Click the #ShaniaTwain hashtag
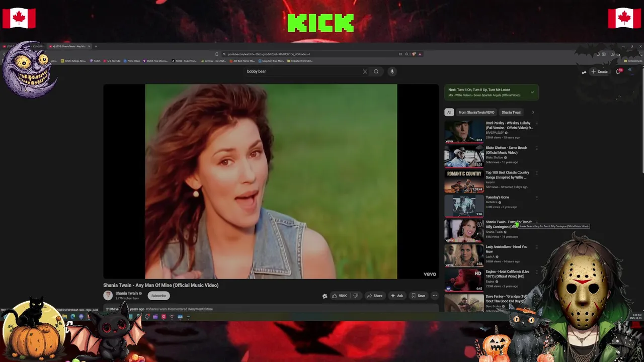Viewport: 644px width, 362px height. (x=156, y=309)
